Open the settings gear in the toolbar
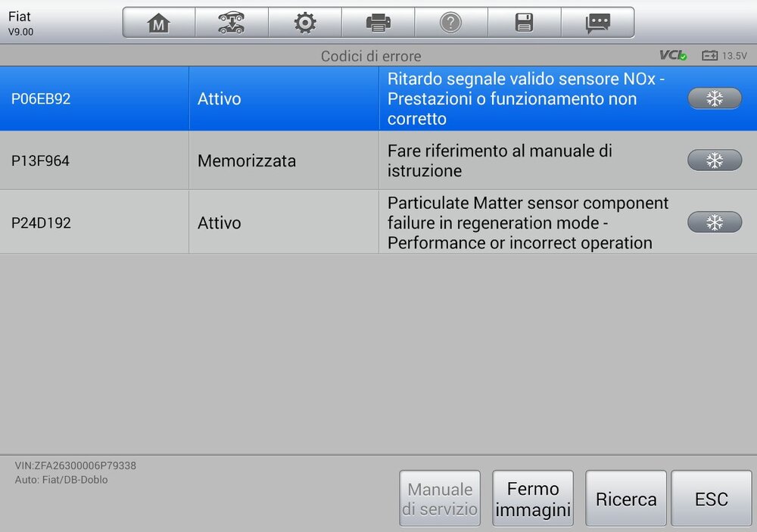Viewport: 757px width, 532px height. click(304, 23)
